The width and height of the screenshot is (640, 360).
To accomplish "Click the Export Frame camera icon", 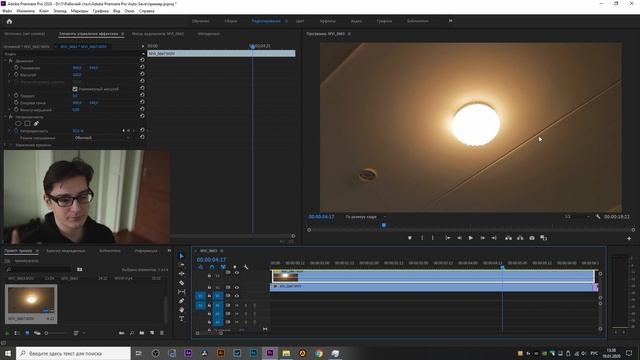I will click(531, 238).
